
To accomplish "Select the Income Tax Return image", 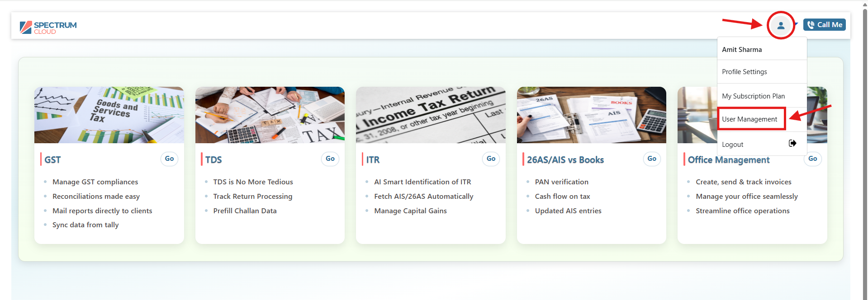I will click(431, 115).
